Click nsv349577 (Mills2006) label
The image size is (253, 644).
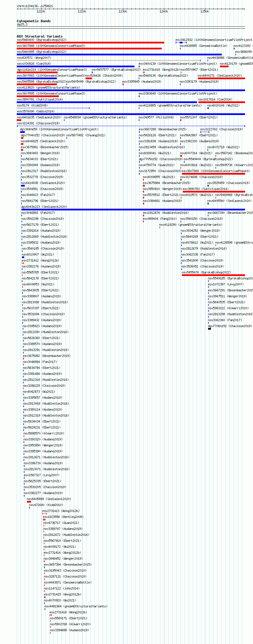pos(156,117)
